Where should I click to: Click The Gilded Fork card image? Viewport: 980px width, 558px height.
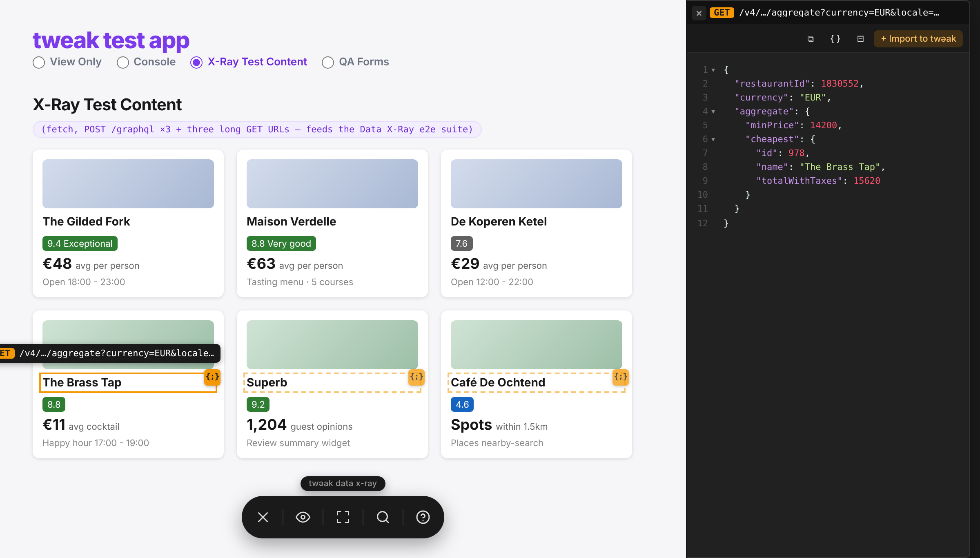[128, 184]
